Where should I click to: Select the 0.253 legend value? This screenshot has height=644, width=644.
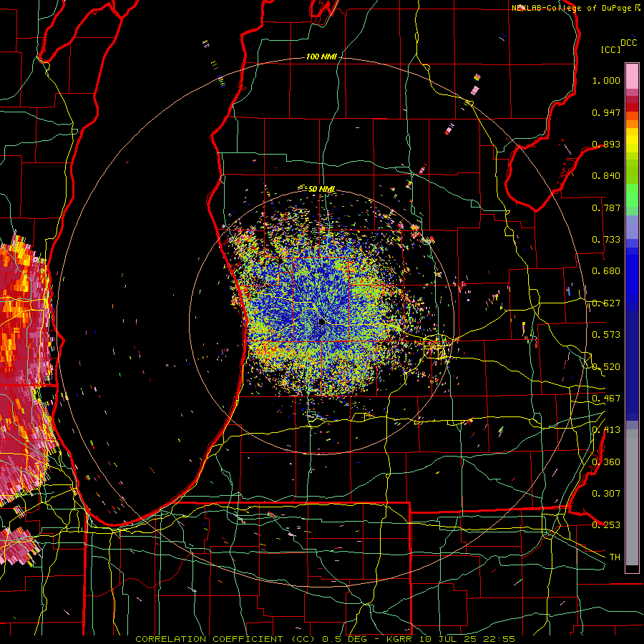[x=606, y=525]
